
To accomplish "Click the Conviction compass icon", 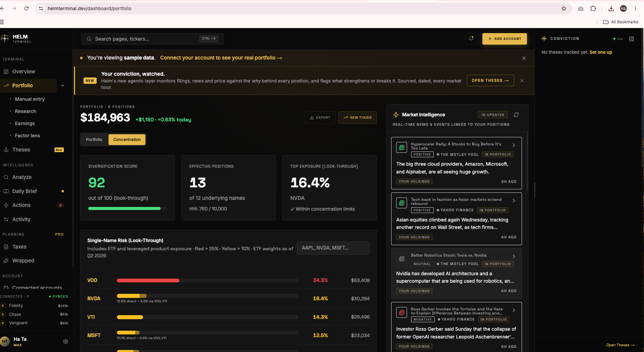I will coord(544,39).
